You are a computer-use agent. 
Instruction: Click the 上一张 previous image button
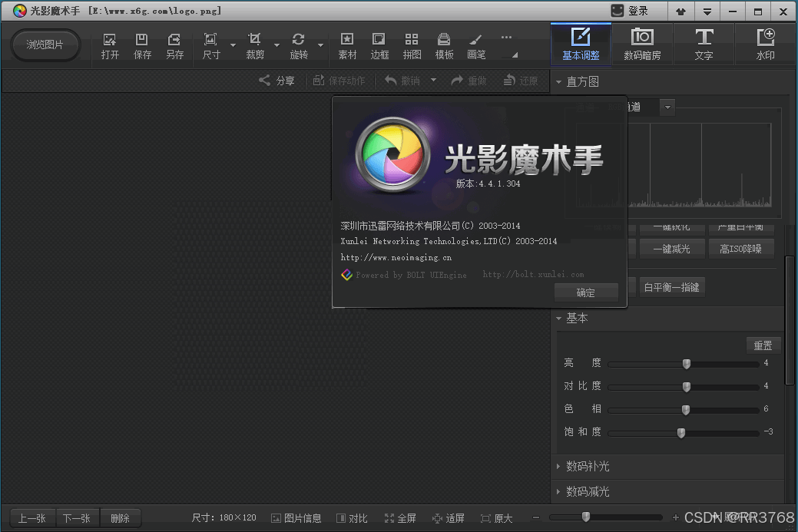(32, 518)
